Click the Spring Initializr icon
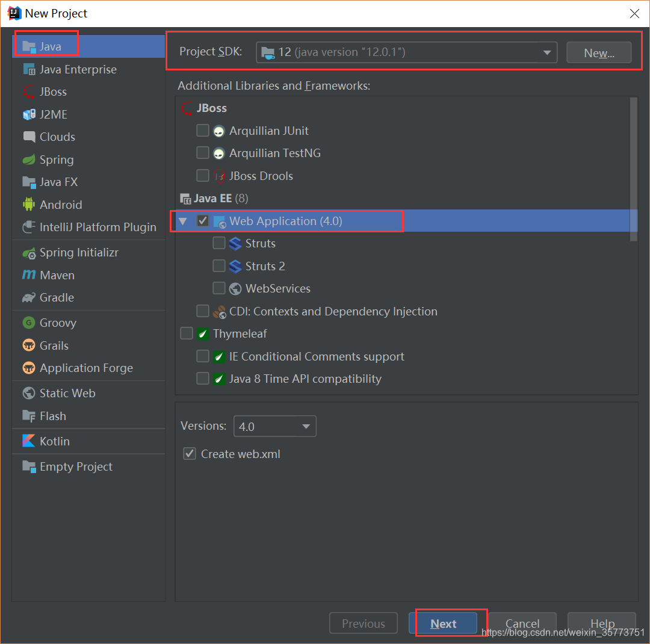The image size is (650, 644). tap(29, 253)
